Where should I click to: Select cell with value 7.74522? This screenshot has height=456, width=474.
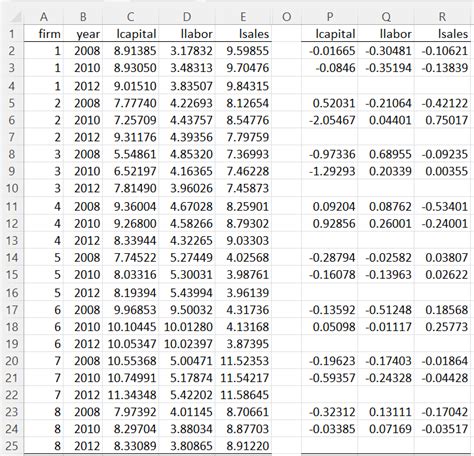tap(130, 257)
